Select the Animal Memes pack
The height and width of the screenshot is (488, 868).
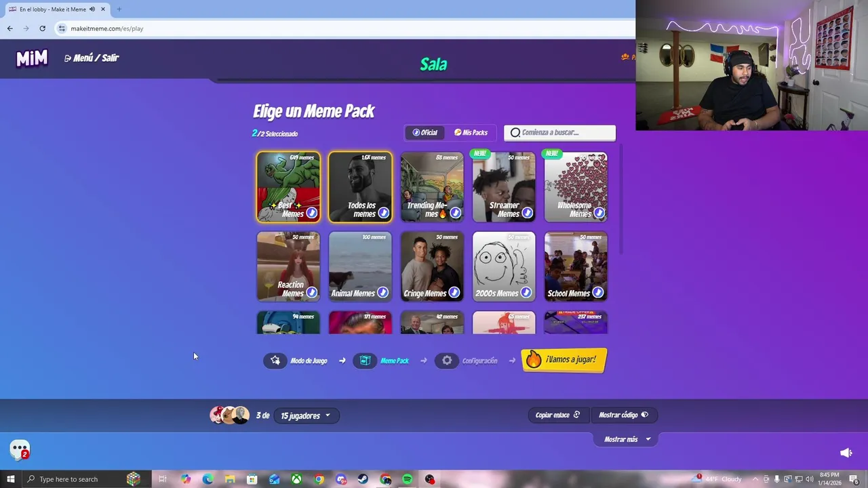[x=360, y=266]
